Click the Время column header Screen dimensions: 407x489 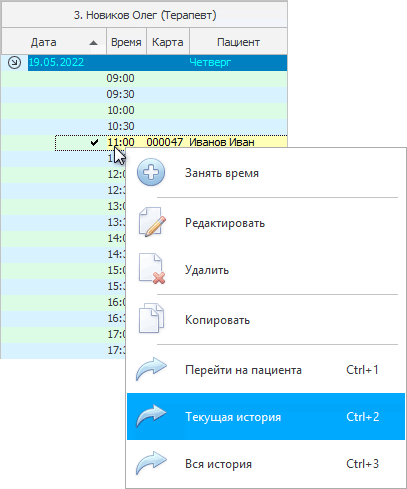coord(126,42)
